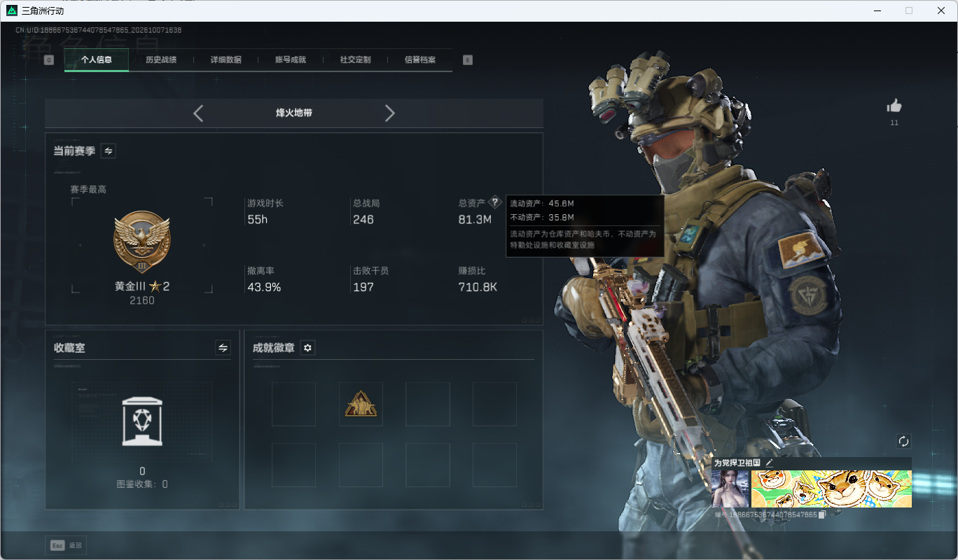Screen dimensions: 958x560
Task: Open the 社交定制 tab
Action: pyautogui.click(x=356, y=60)
